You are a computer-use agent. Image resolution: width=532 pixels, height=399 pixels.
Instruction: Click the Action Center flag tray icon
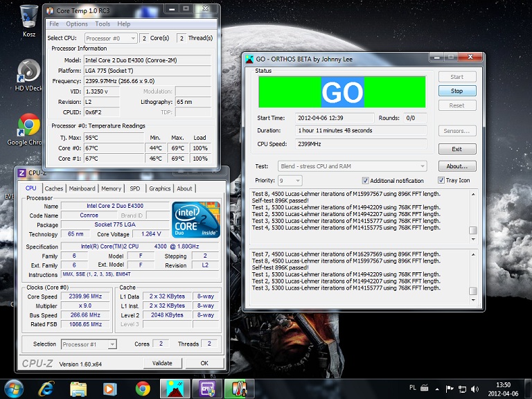[450, 389]
